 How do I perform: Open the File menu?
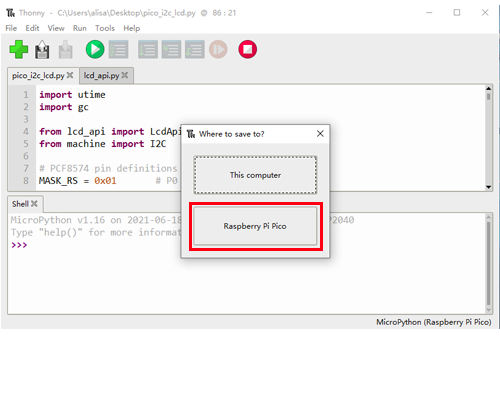tap(11, 28)
